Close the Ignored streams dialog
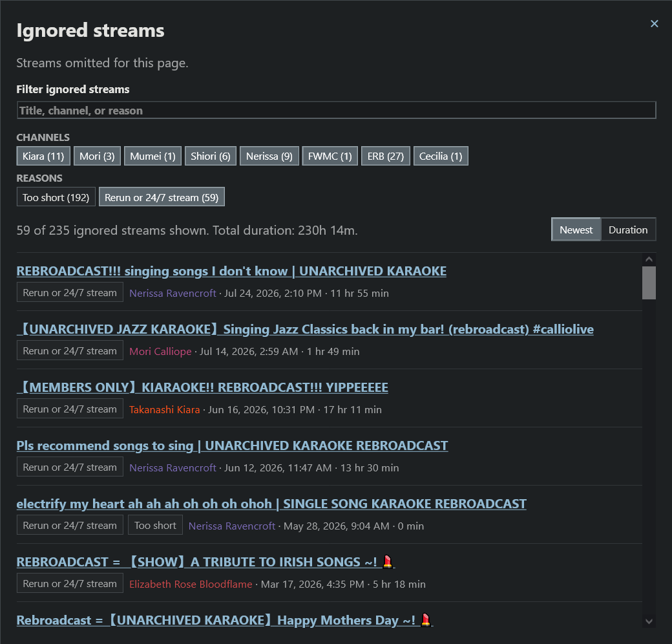 654,23
